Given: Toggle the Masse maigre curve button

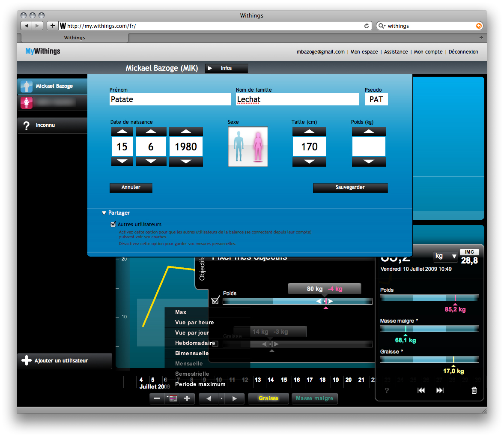Looking at the screenshot, I should pos(314,398).
